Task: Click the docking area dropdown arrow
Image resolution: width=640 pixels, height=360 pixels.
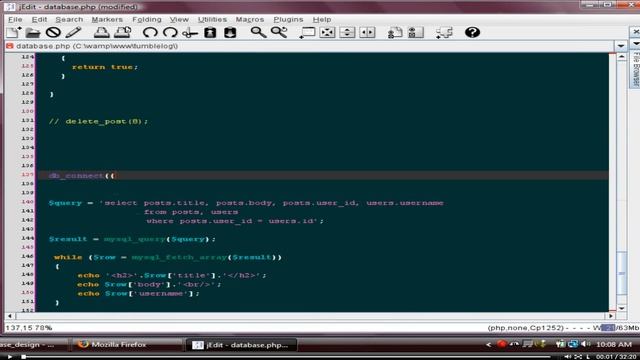Action: pyautogui.click(x=636, y=43)
